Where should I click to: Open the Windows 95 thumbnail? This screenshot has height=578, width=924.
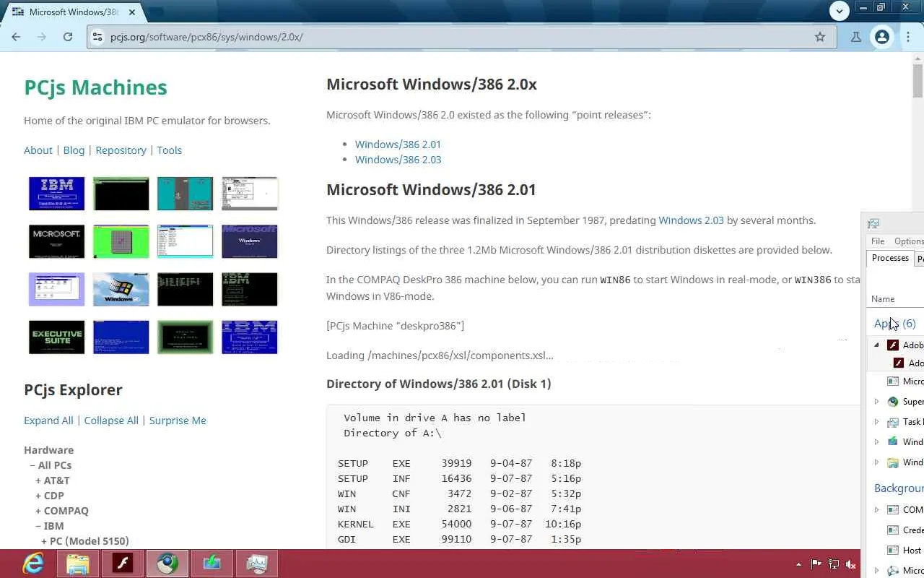(x=121, y=289)
